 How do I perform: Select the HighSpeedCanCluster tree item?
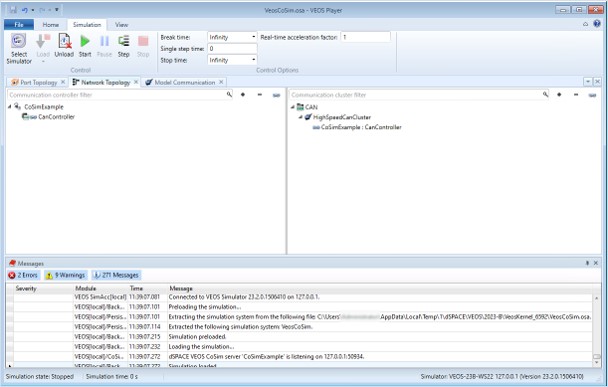click(342, 117)
